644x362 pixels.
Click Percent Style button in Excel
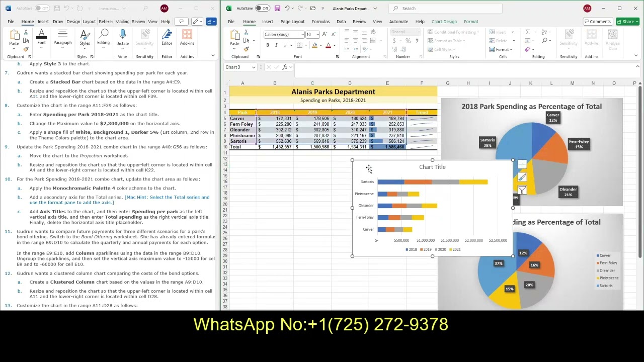point(408,41)
